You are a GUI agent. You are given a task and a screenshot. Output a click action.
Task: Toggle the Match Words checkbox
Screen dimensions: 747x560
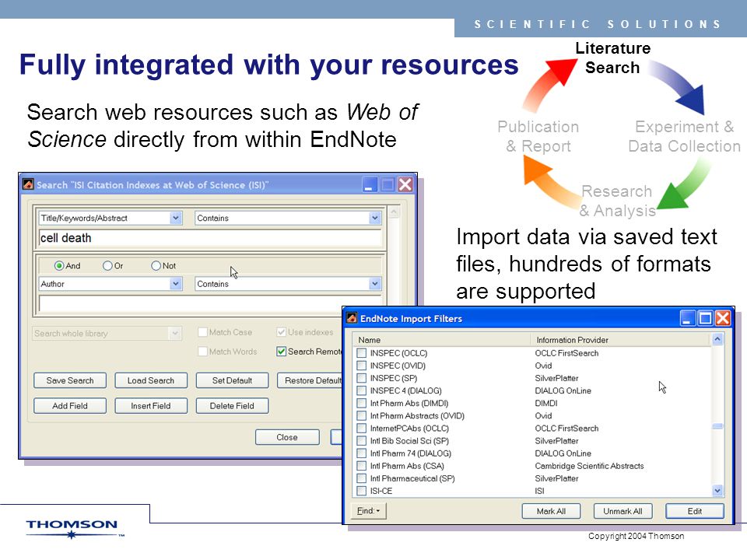pyautogui.click(x=202, y=352)
